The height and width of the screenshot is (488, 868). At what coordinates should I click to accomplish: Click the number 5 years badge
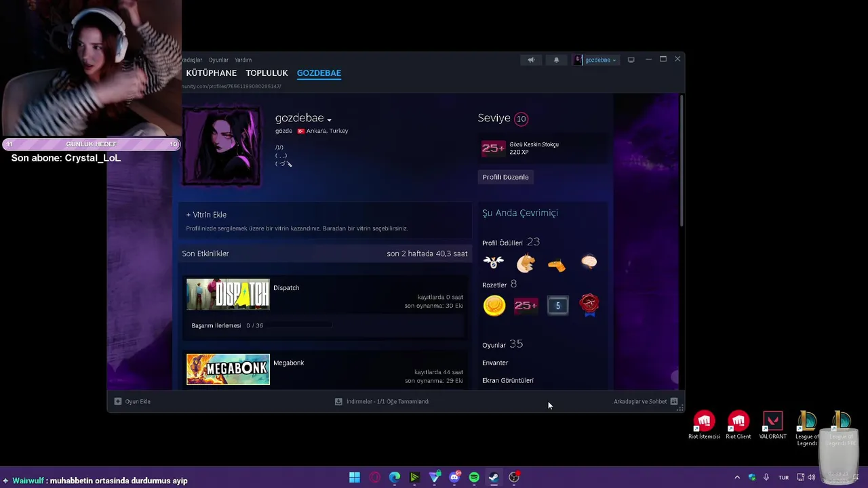pyautogui.click(x=557, y=306)
